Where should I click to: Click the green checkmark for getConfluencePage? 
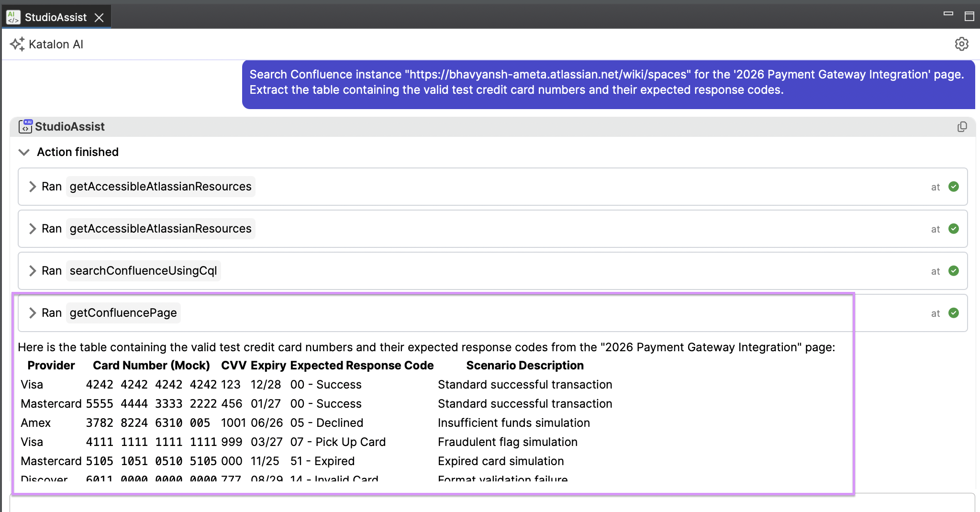[953, 313]
